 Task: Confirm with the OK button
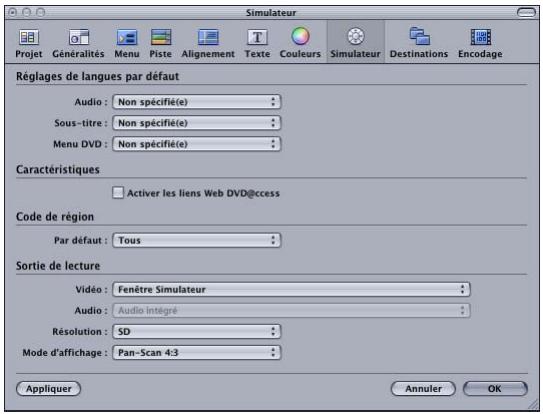point(495,389)
